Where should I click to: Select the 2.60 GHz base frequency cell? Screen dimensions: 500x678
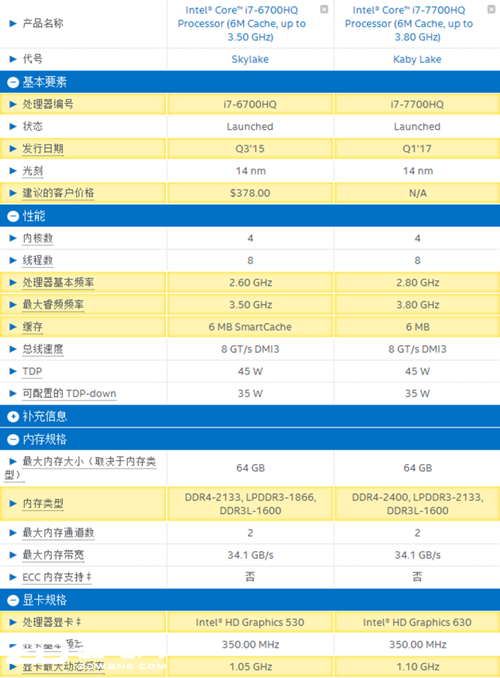250,283
